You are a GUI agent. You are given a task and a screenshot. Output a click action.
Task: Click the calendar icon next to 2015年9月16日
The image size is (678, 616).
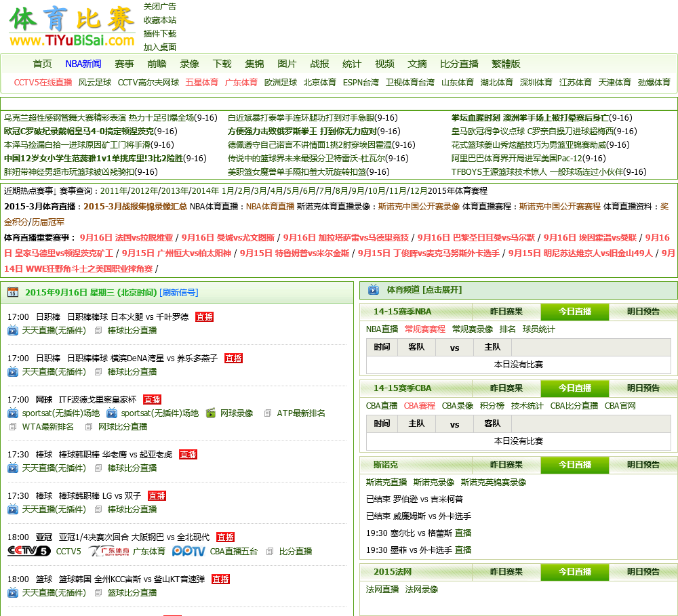[13, 292]
